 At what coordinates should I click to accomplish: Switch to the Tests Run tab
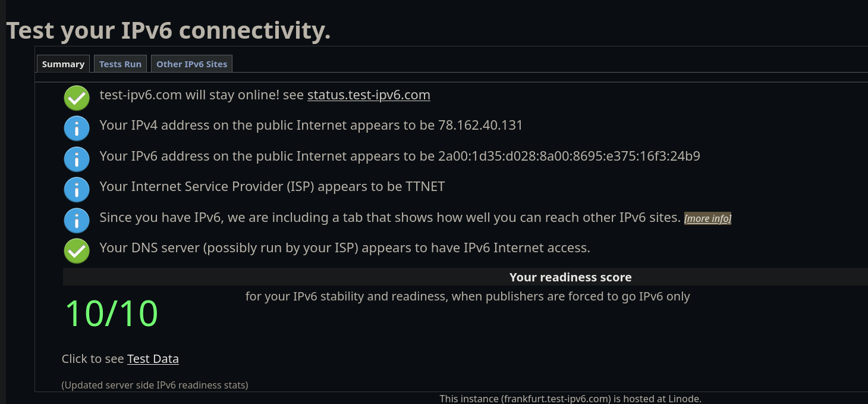[120, 64]
